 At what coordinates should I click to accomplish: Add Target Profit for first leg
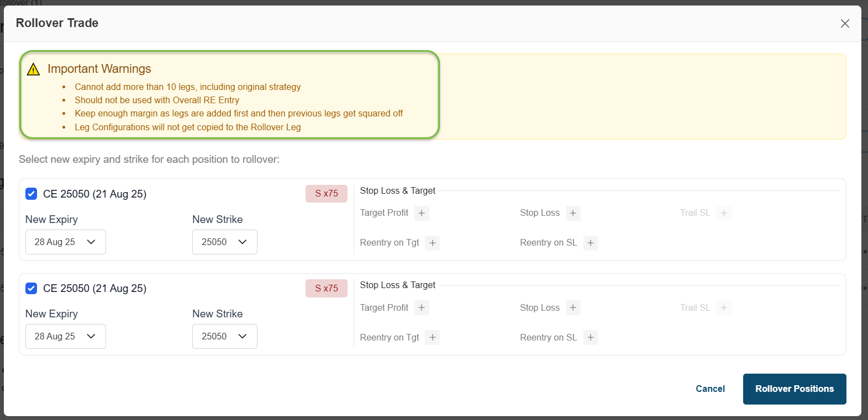tap(422, 213)
